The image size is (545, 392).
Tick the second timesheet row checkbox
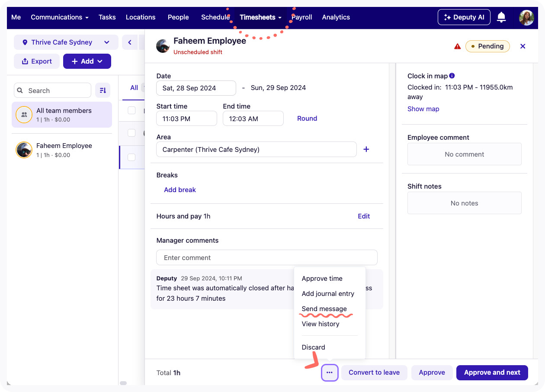tap(131, 133)
